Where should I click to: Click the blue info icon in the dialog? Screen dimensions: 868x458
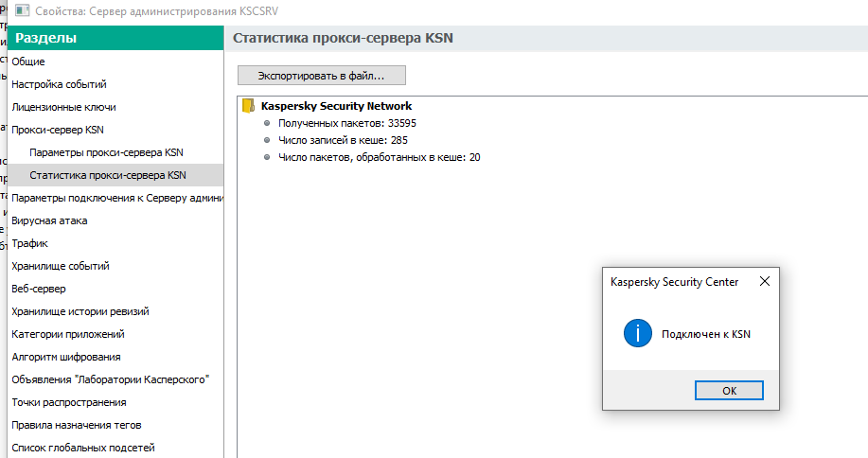[x=638, y=333]
